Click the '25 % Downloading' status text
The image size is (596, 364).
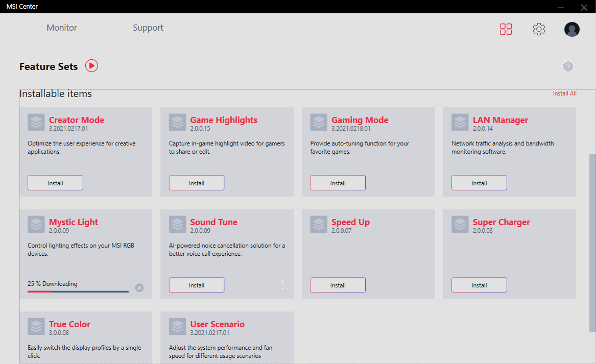[x=53, y=284]
